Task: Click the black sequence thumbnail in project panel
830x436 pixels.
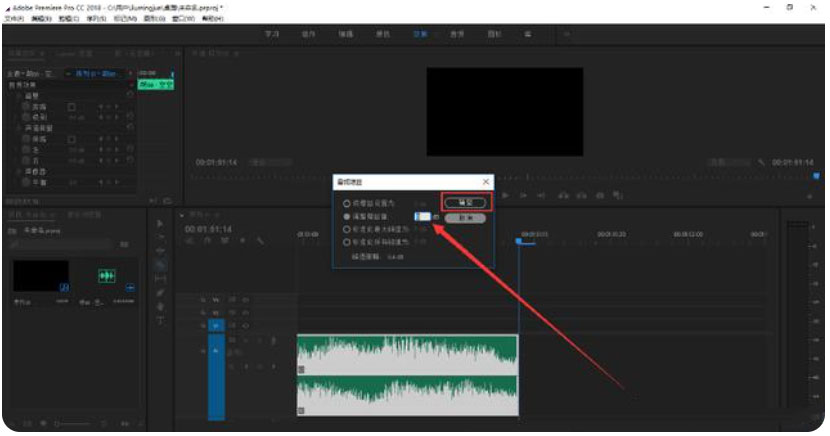Action: (x=41, y=276)
